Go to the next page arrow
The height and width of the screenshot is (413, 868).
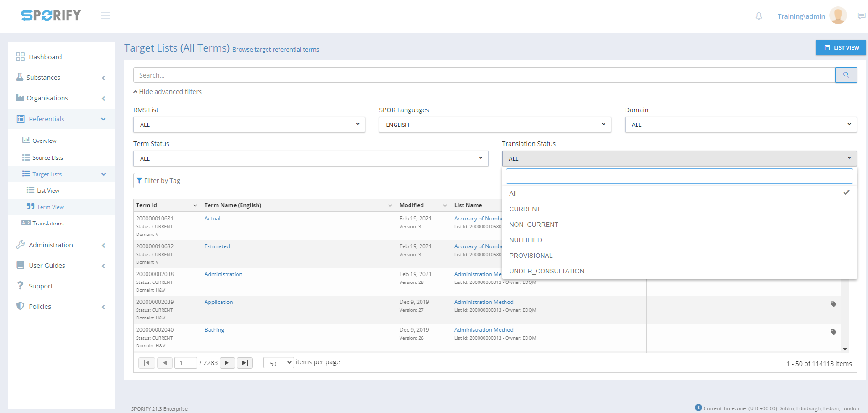[x=227, y=363]
